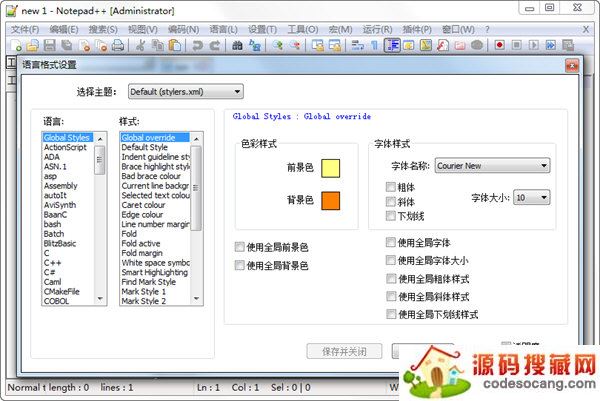Viewport: 600px width, 401px height.
Task: Create a new file with toolbar icon
Action: tap(16, 46)
